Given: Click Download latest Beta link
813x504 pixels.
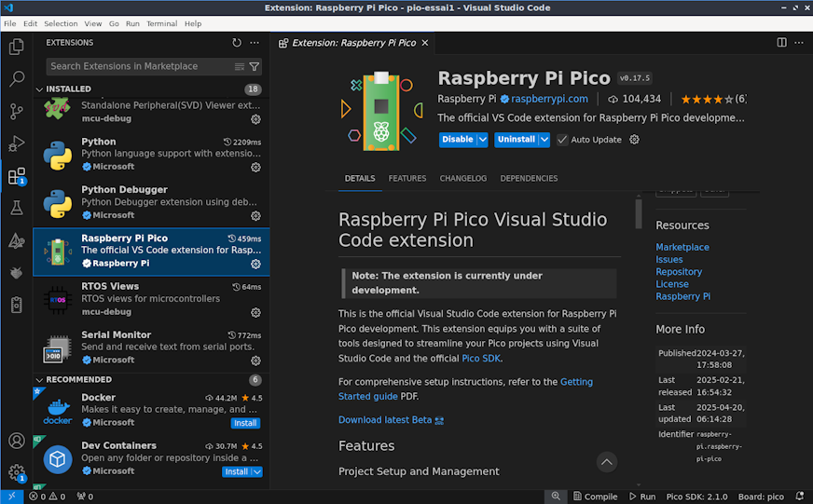Looking at the screenshot, I should click(391, 420).
